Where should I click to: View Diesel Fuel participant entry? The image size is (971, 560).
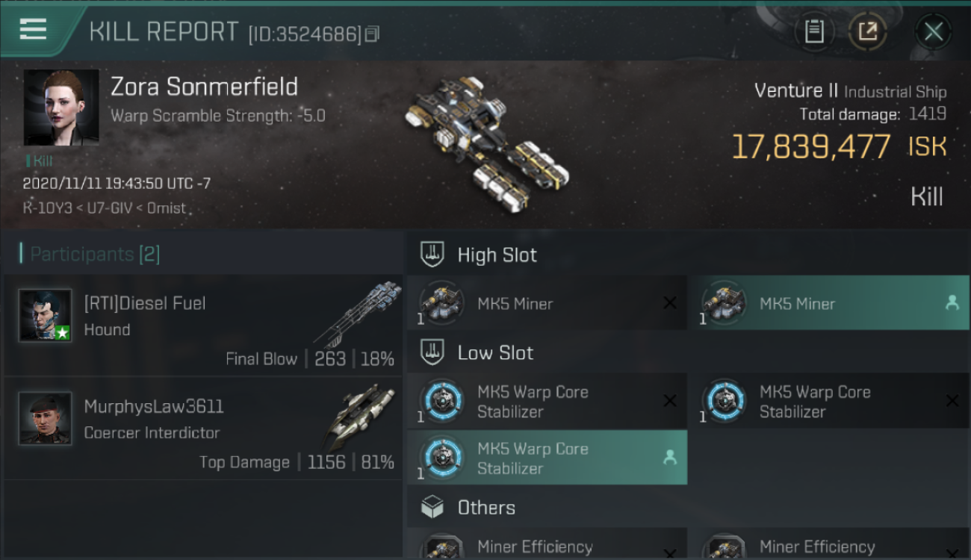pos(203,326)
